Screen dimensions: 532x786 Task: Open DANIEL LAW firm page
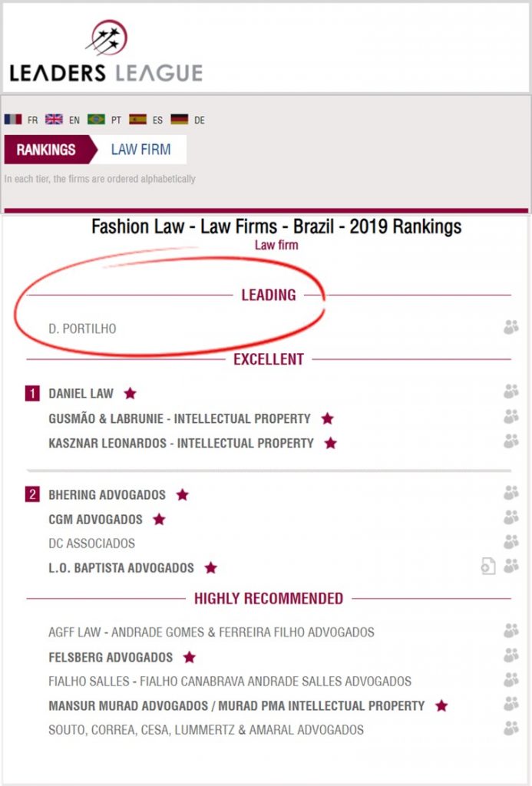81,394
